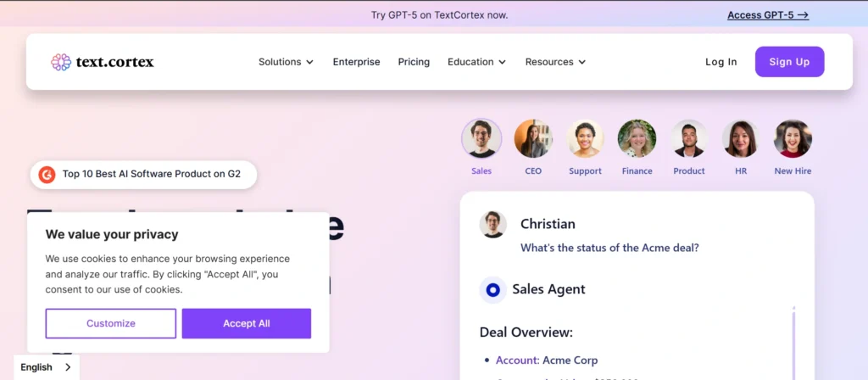
Task: Click the chat panel vertical scrollbar
Action: (793, 344)
